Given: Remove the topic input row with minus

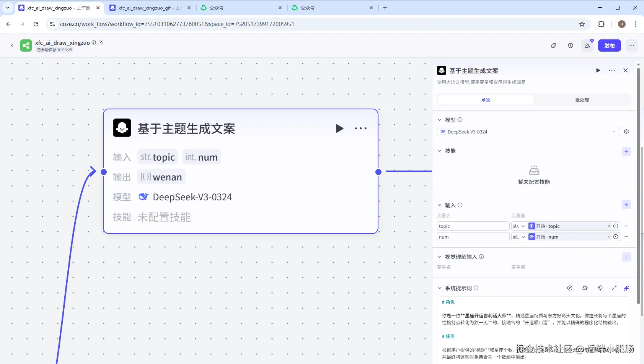Looking at the screenshot, I should (x=626, y=226).
